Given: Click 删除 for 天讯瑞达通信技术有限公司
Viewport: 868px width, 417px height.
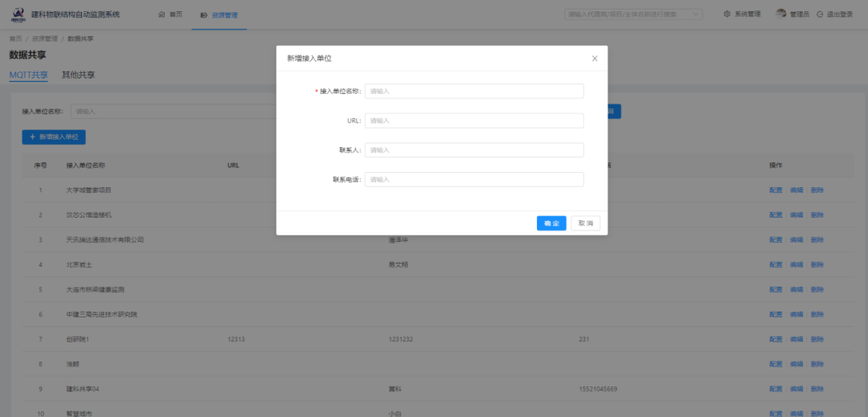Looking at the screenshot, I should (817, 240).
